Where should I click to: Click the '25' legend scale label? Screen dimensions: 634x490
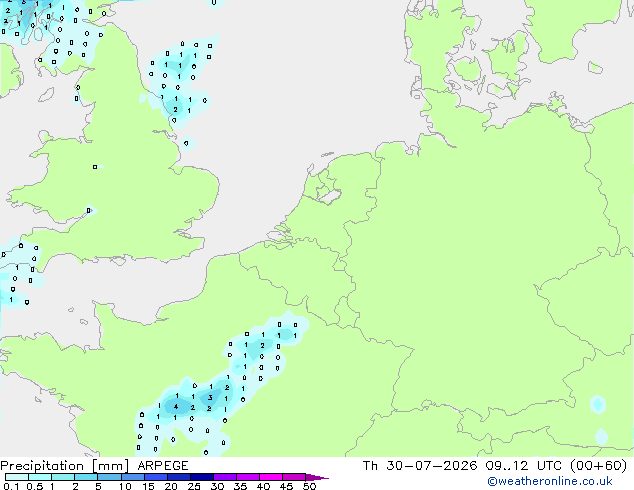coord(194,486)
